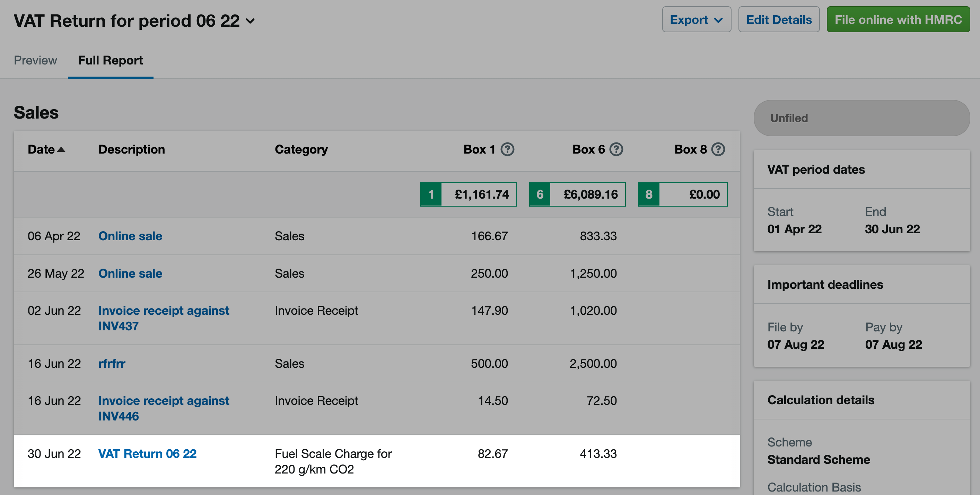Open VAT Return 06 22 link
This screenshot has width=980, height=495.
pyautogui.click(x=147, y=453)
